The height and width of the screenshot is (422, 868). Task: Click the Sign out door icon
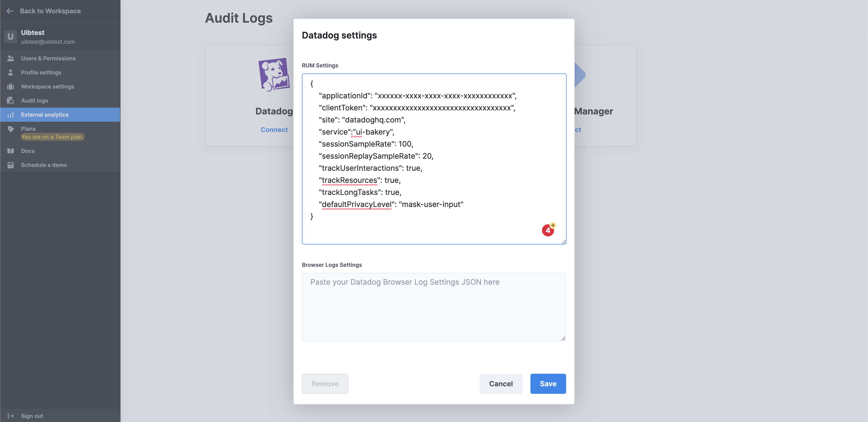tap(11, 416)
